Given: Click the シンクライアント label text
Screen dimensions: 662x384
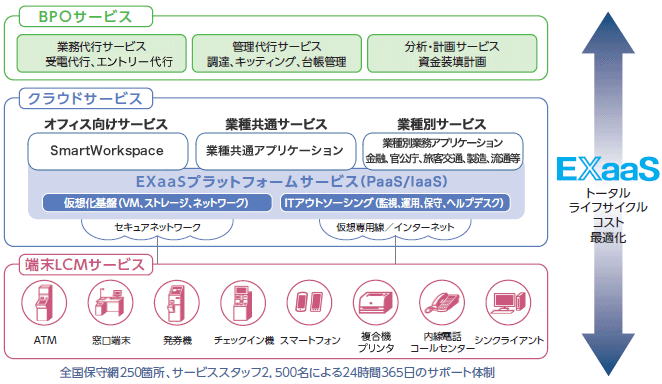Looking at the screenshot, I should (509, 340).
